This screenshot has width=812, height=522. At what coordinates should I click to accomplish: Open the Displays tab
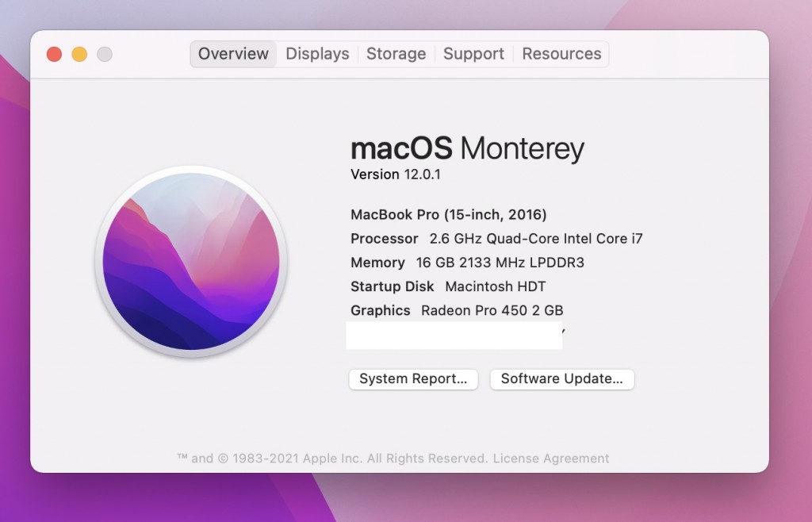tap(317, 54)
